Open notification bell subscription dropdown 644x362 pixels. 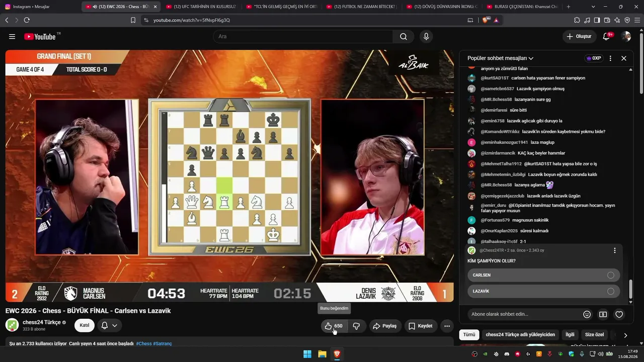pos(109,325)
